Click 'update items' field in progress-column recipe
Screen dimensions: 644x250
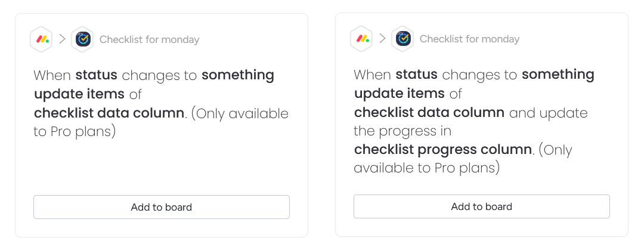(400, 94)
